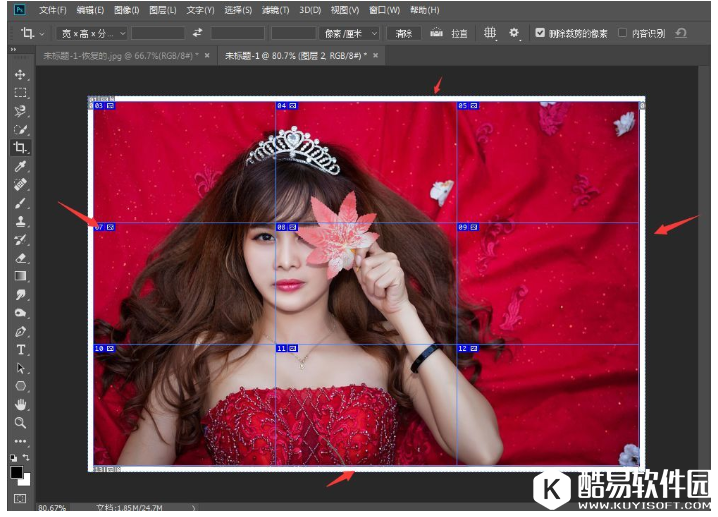Switch to the 未标题-1-恢复的.jpg tab
Image resolution: width=718 pixels, height=517 pixels.
118,55
